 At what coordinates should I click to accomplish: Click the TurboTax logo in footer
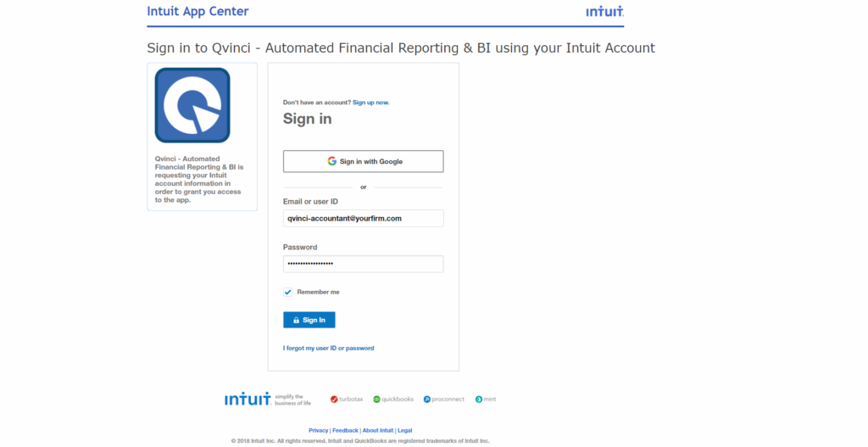point(347,399)
